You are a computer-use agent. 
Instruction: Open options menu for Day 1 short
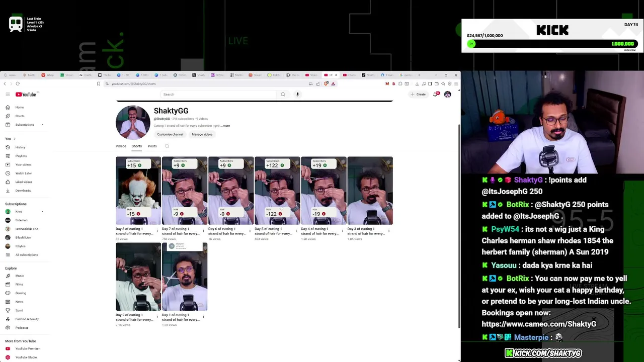(x=203, y=317)
